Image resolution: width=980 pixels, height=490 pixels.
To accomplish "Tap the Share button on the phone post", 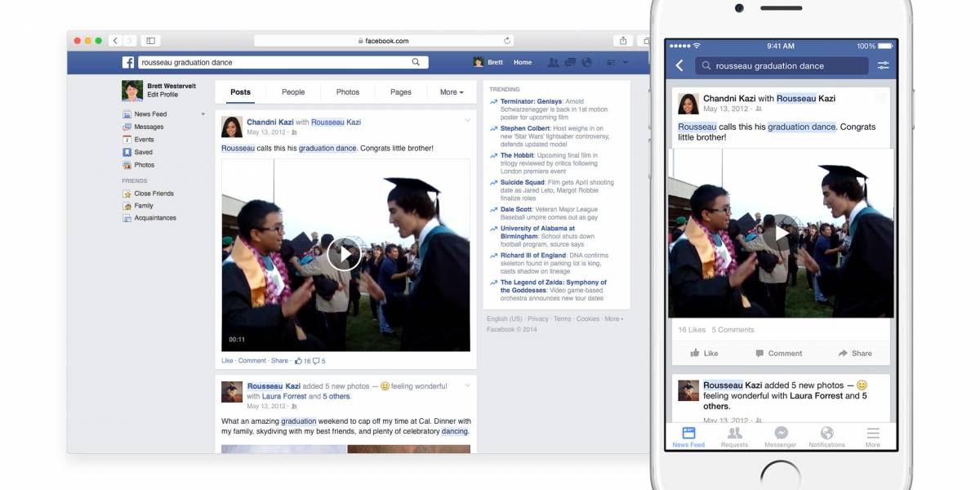I will 855,354.
